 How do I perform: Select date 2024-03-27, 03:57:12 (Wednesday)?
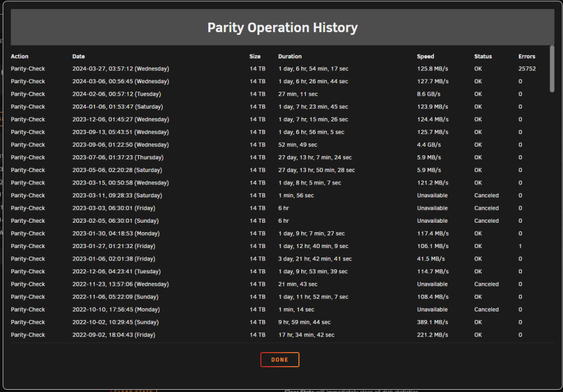pos(120,69)
